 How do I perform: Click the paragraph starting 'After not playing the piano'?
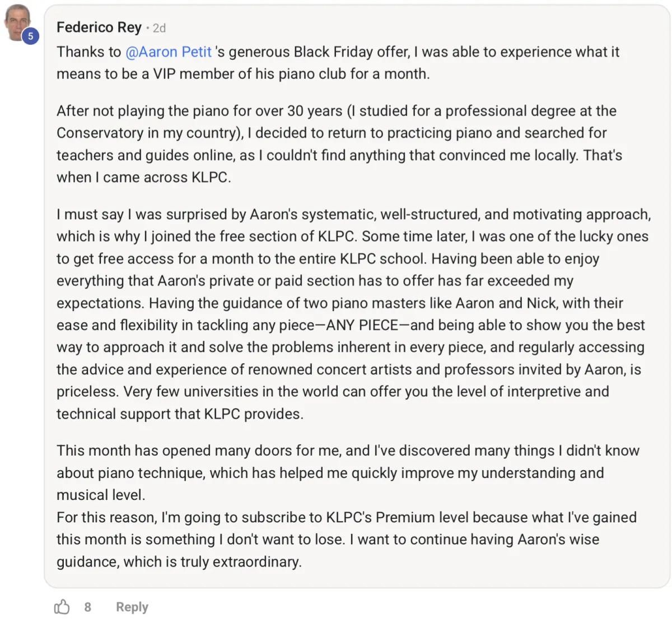click(x=336, y=144)
